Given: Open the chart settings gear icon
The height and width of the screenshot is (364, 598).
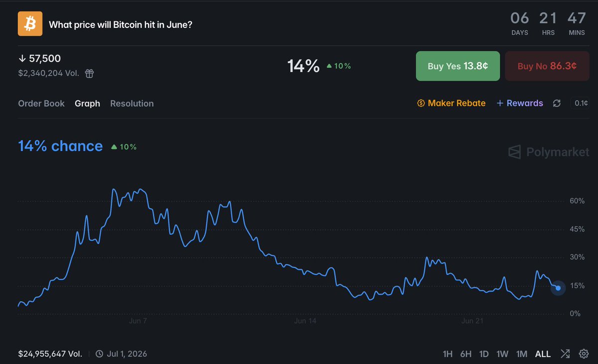Looking at the screenshot, I should point(584,354).
